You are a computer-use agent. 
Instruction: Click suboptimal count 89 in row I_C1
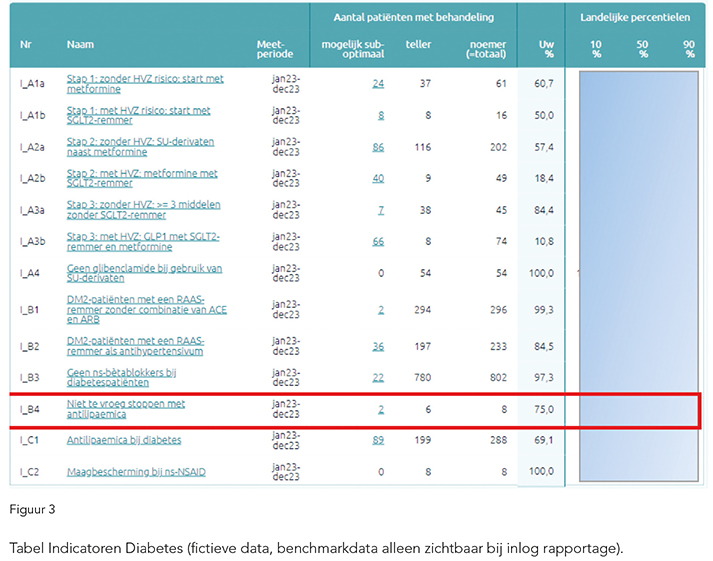point(378,440)
